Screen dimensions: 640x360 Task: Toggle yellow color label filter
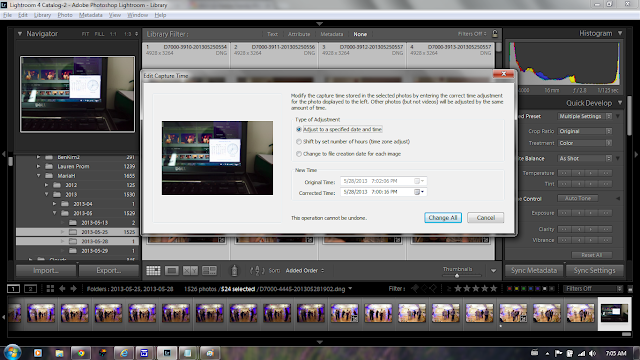click(516, 289)
